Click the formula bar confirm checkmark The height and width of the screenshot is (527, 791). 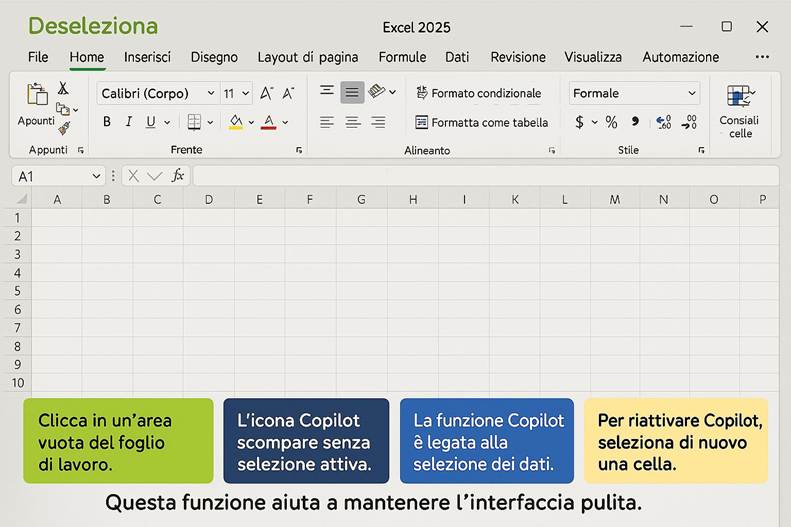pyautogui.click(x=155, y=176)
